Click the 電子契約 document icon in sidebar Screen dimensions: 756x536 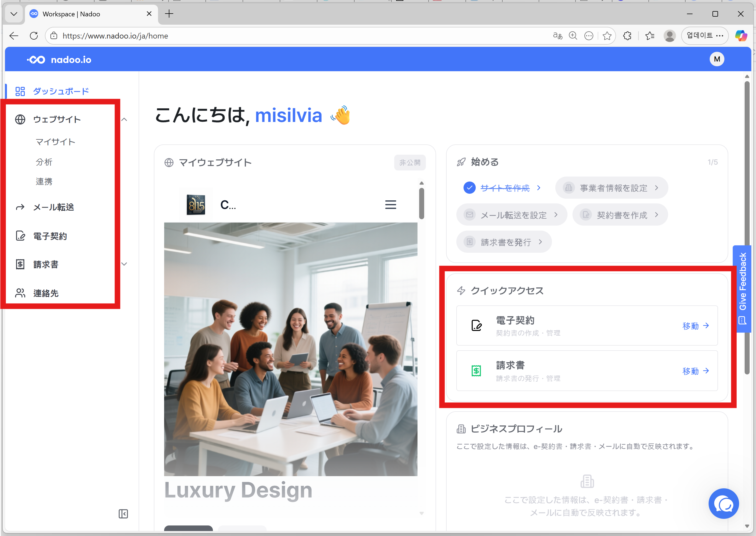(20, 236)
